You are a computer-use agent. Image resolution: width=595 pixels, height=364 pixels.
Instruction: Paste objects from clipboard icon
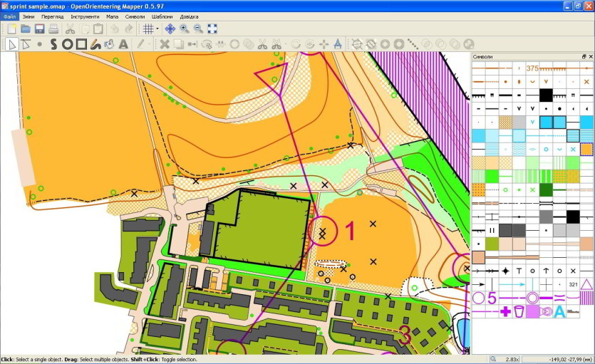(98, 28)
